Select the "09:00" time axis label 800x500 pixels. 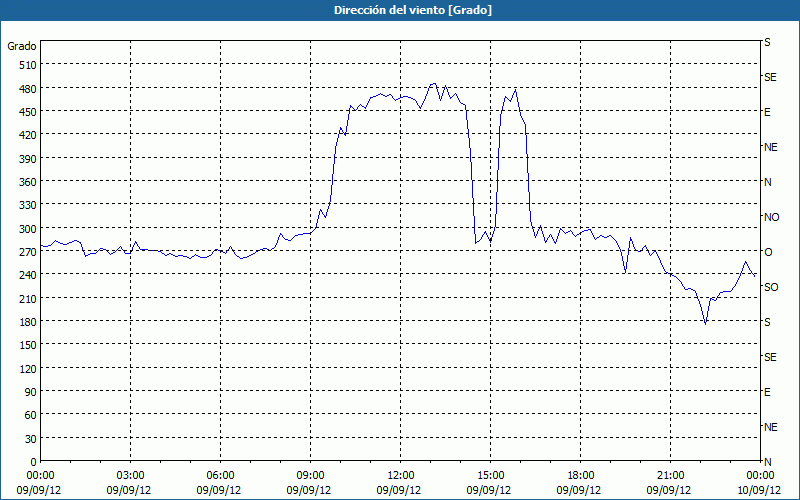pyautogui.click(x=310, y=476)
